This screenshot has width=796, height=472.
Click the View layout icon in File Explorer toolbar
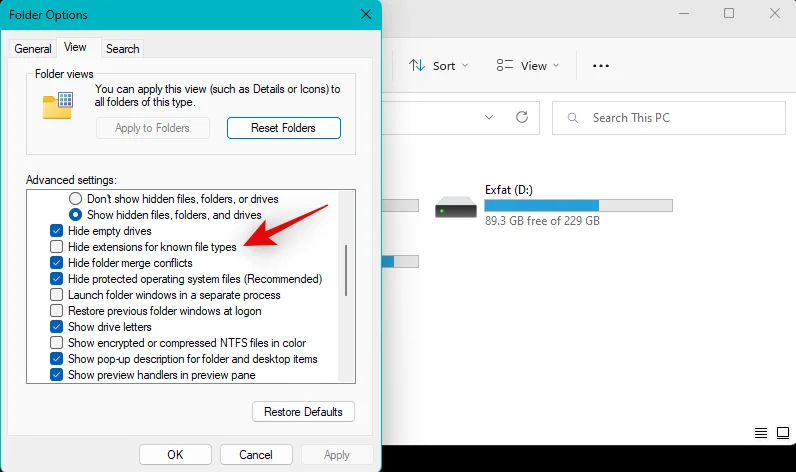pos(505,65)
